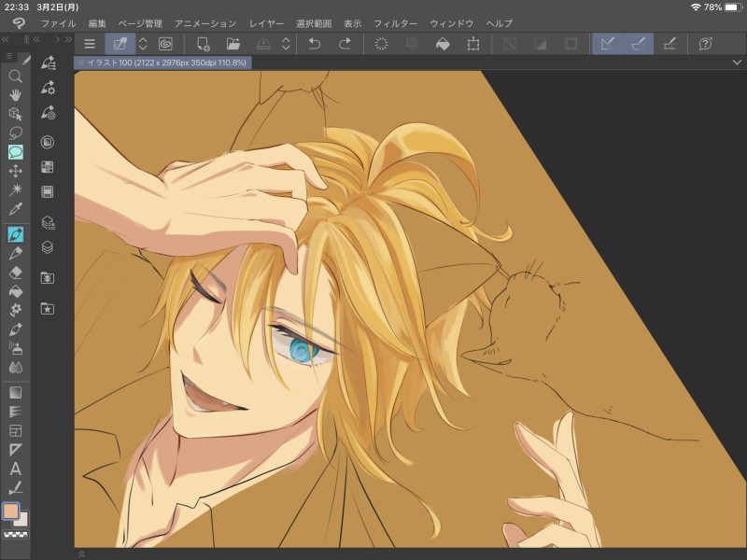Open the ファイル menu
Screen dimensions: 747x560
coord(58,23)
